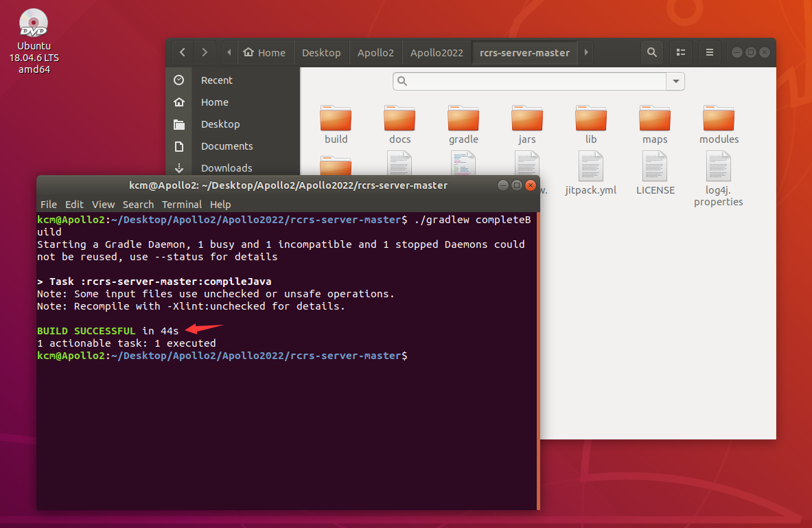Select Apollo2022 in the path bar
Viewport: 812px width, 528px height.
[437, 52]
